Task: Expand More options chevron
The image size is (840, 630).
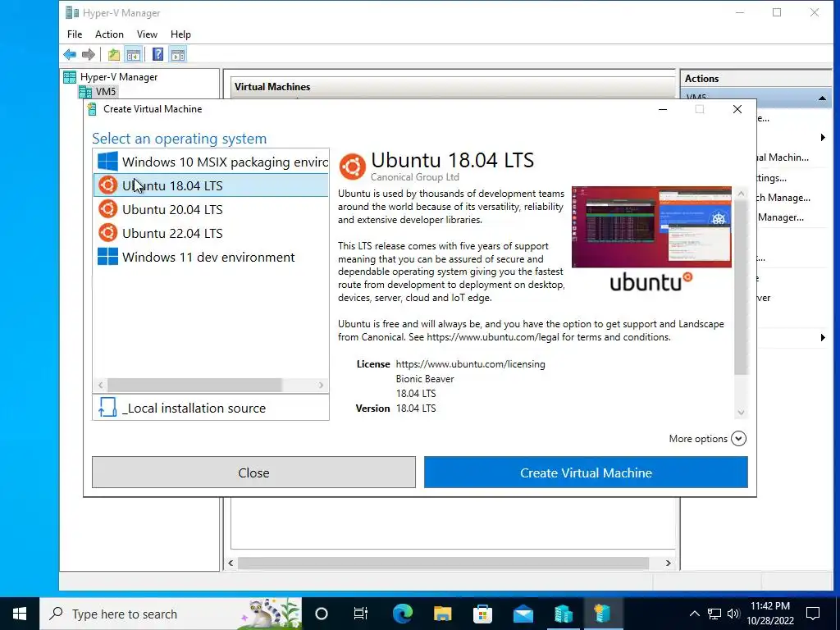Action: click(738, 439)
